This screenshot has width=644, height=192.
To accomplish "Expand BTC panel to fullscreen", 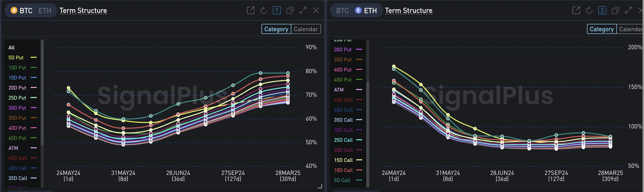I will tap(303, 11).
